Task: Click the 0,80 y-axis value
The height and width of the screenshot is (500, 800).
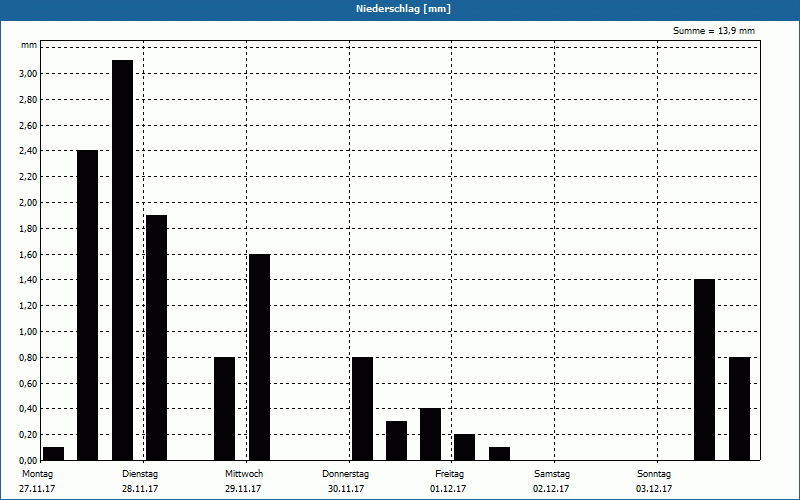Action: point(28,358)
